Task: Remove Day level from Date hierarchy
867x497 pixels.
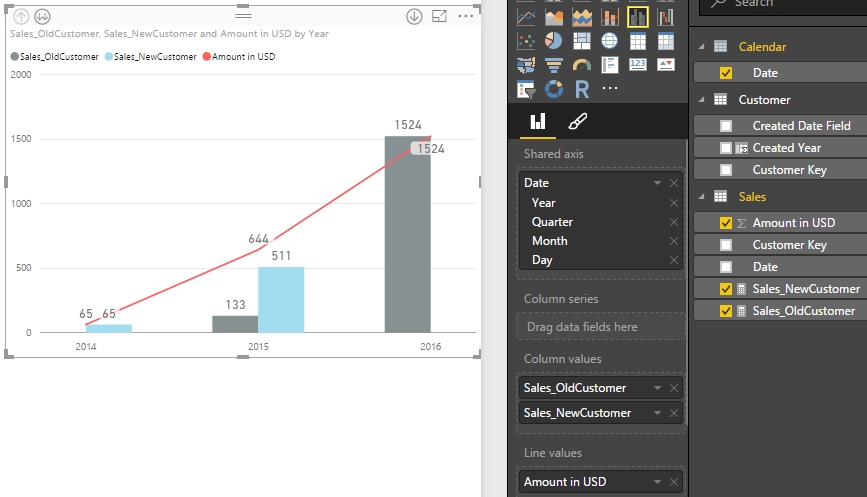Action: point(674,260)
